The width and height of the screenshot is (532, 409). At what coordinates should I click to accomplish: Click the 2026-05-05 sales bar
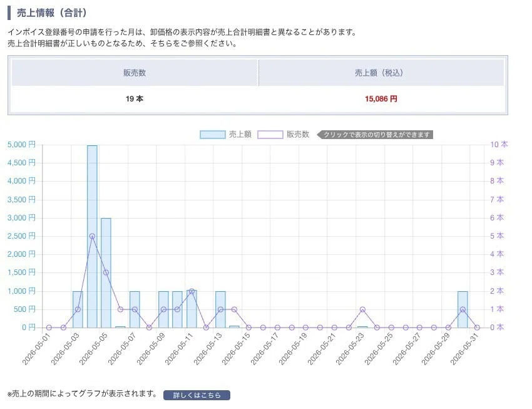click(x=106, y=273)
